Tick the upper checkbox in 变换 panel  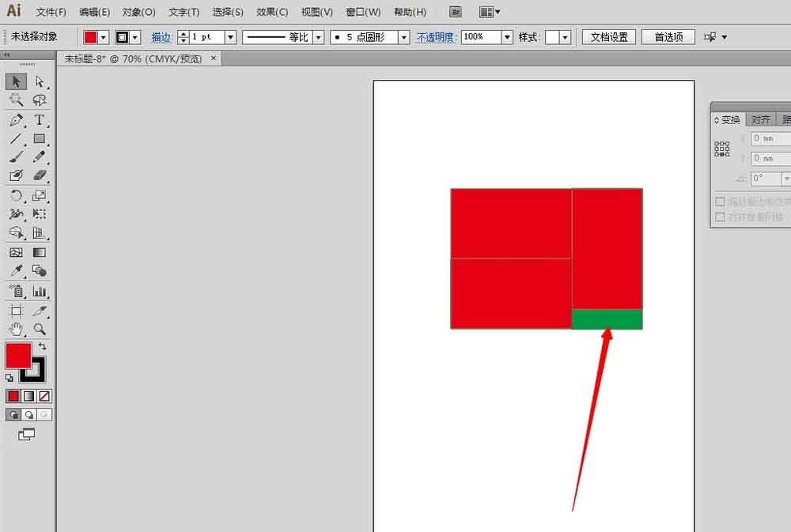720,202
